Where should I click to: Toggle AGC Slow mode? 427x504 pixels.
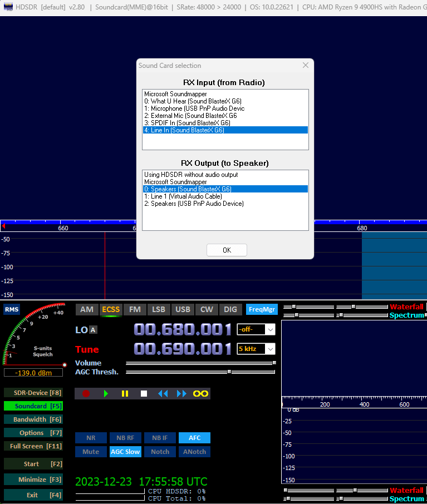[x=125, y=452]
